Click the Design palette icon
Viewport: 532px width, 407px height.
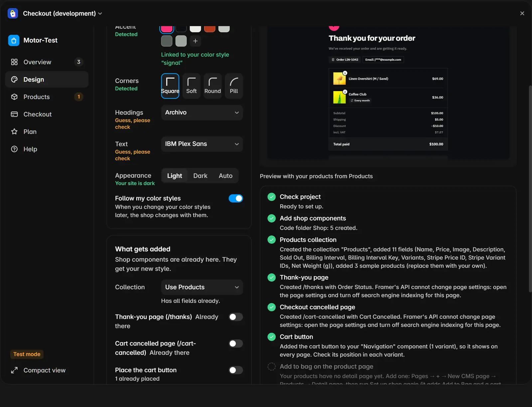click(x=14, y=79)
